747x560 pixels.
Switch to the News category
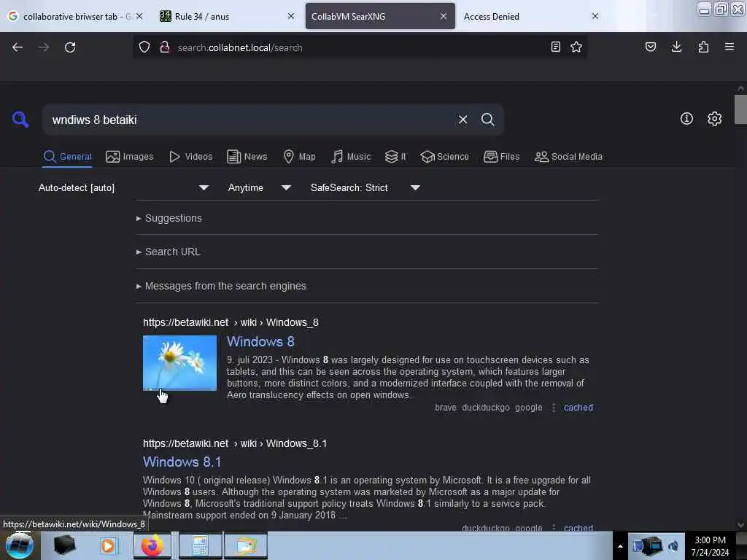click(x=247, y=157)
